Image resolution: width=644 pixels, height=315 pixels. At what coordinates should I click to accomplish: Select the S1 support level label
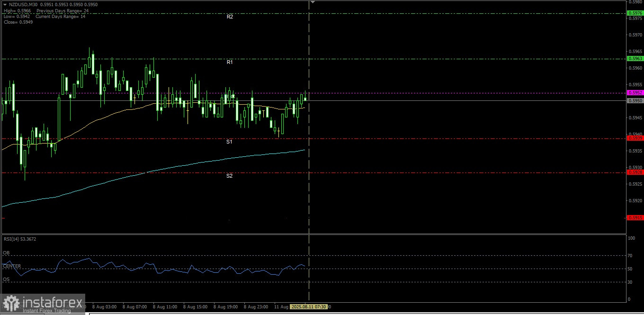coord(229,142)
